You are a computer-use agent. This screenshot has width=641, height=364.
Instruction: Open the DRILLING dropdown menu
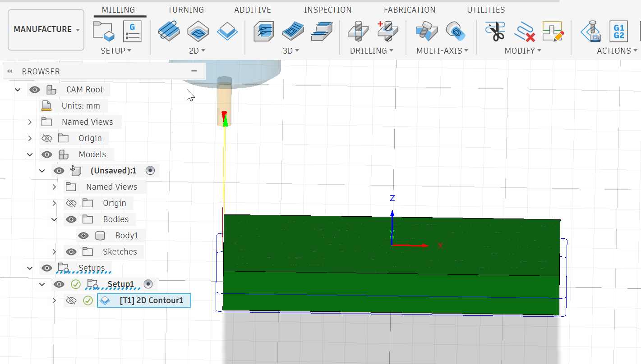tap(372, 51)
